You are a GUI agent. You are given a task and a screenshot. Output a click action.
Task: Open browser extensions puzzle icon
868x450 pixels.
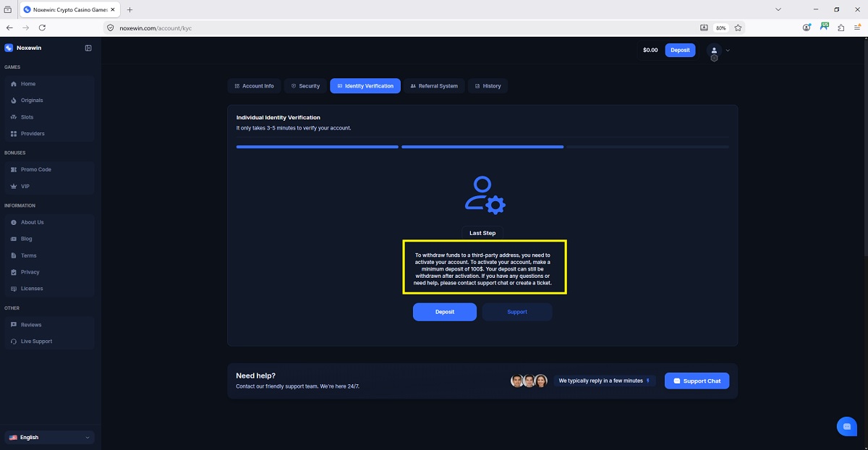click(841, 27)
